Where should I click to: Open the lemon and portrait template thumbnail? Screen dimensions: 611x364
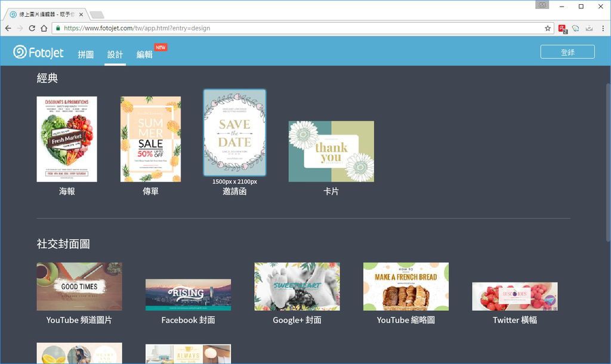(79, 353)
